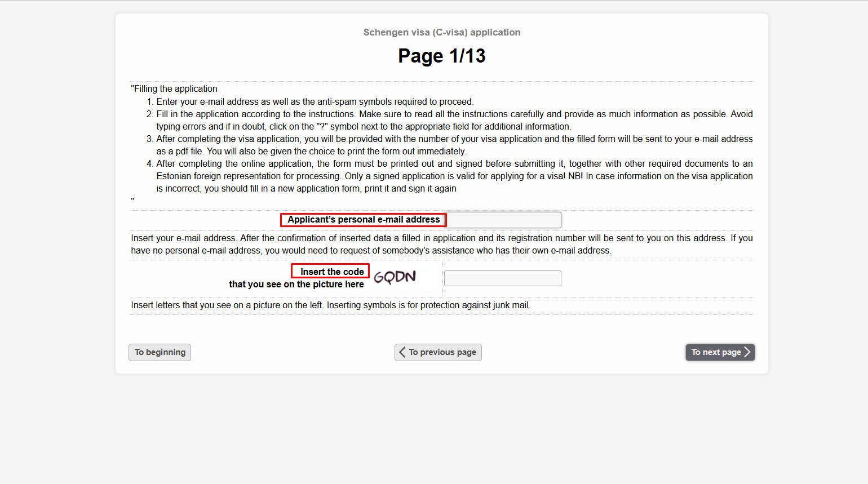The image size is (868, 484).
Task: Go back with To previous page button
Action: (x=438, y=352)
